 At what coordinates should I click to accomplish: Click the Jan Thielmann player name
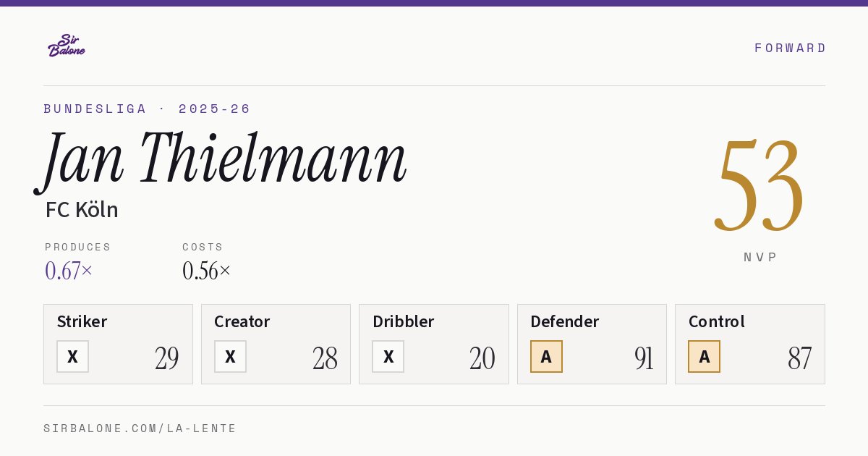pyautogui.click(x=221, y=161)
